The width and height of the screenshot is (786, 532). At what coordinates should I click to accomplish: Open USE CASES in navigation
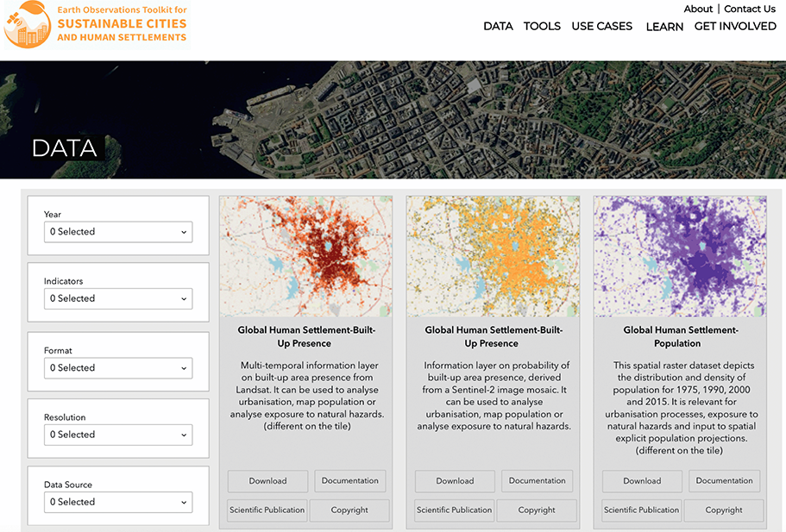(x=601, y=27)
